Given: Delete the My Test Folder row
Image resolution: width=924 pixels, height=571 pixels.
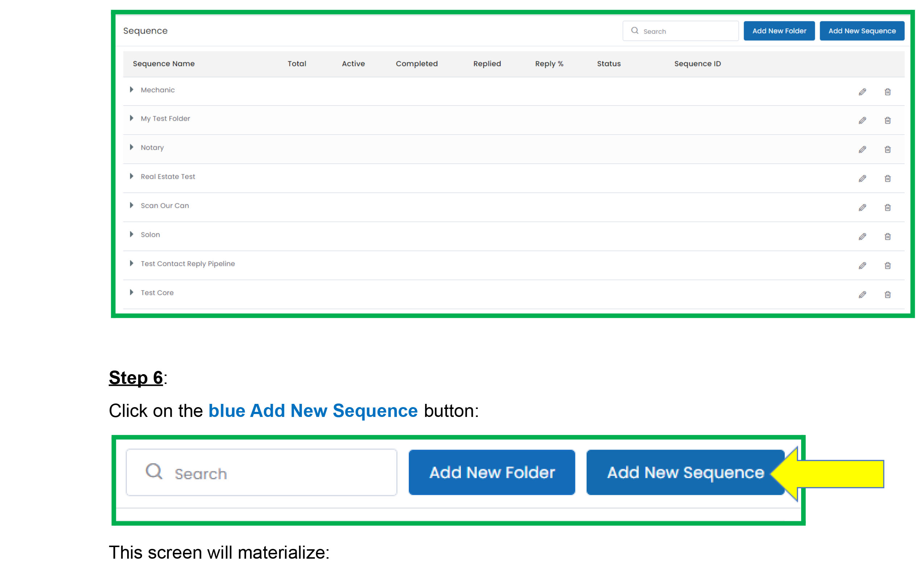Looking at the screenshot, I should 887,120.
